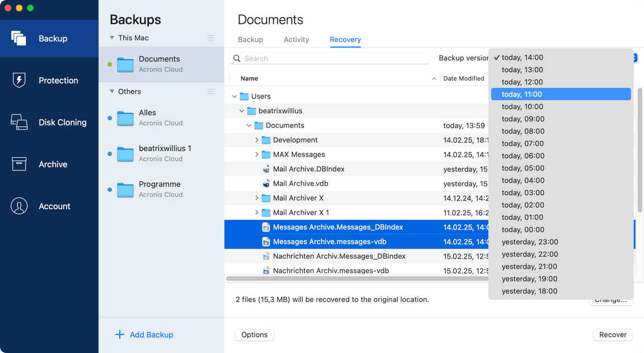Click the Mail Archive.DBIndex file icon
Image resolution: width=644 pixels, height=353 pixels.
point(266,169)
